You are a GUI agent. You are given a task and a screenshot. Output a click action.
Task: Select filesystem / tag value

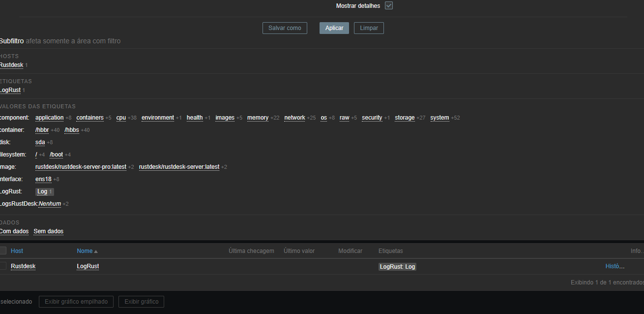point(36,155)
